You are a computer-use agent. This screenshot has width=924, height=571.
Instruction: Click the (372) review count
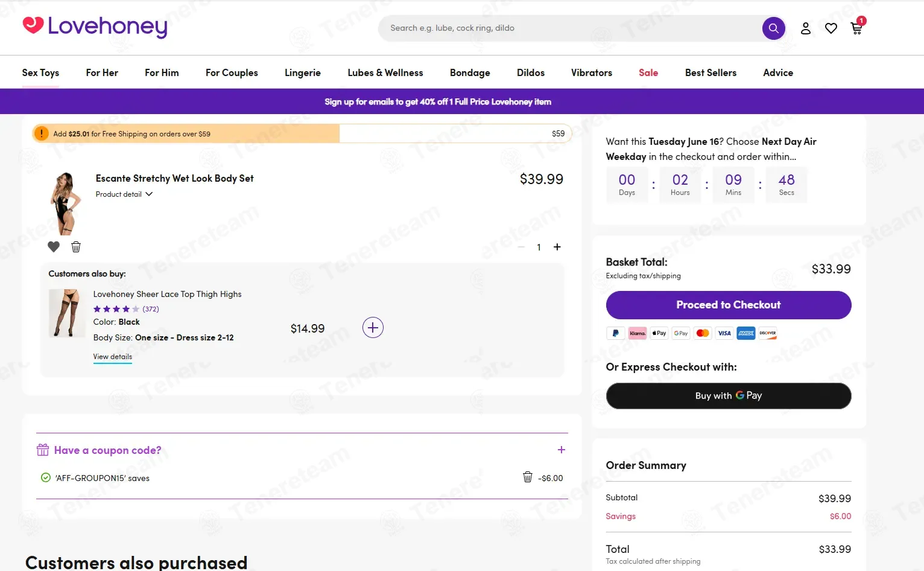click(151, 309)
